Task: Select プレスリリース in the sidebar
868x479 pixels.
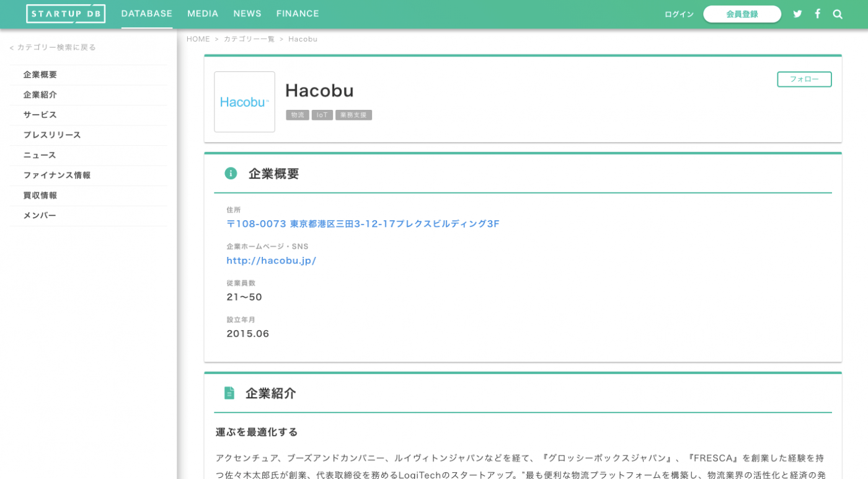Action: pyautogui.click(x=88, y=135)
